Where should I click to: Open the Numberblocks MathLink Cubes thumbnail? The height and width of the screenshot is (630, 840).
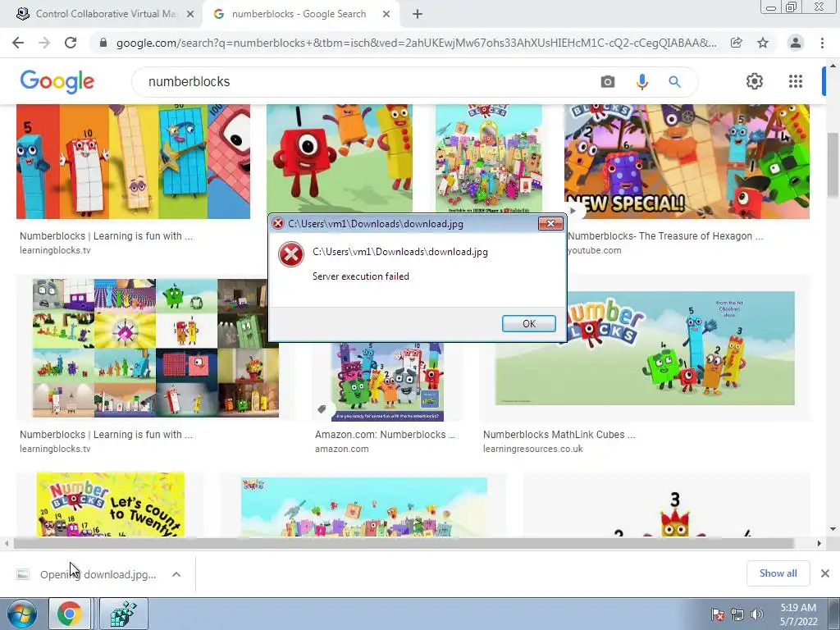coord(645,348)
